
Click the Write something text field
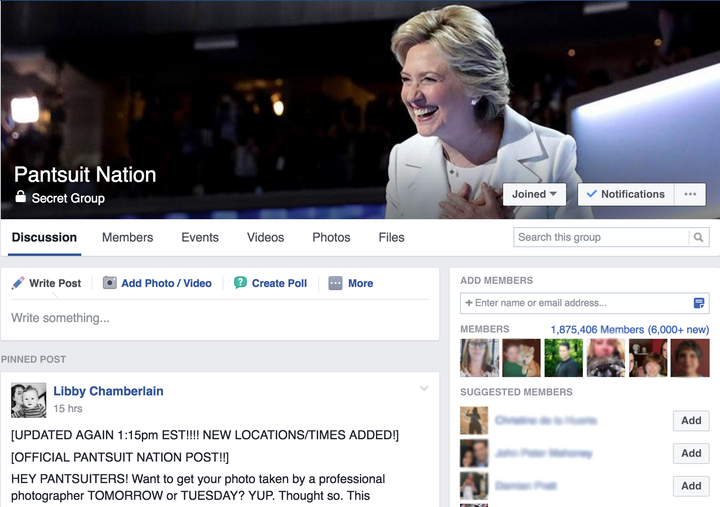(219, 318)
